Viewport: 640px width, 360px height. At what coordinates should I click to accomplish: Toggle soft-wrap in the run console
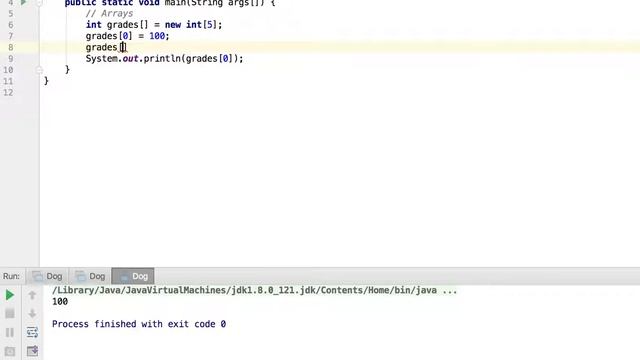32,332
